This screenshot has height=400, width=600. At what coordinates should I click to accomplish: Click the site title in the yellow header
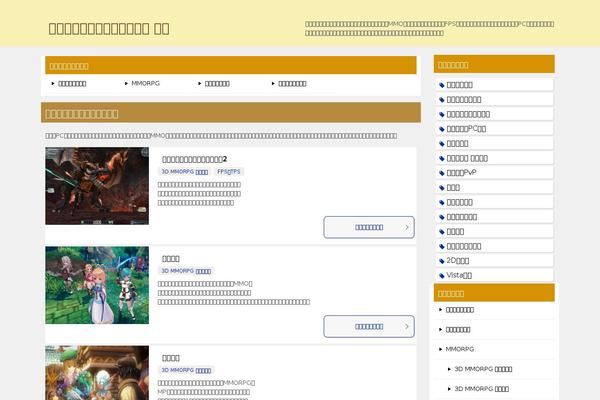tap(109, 29)
